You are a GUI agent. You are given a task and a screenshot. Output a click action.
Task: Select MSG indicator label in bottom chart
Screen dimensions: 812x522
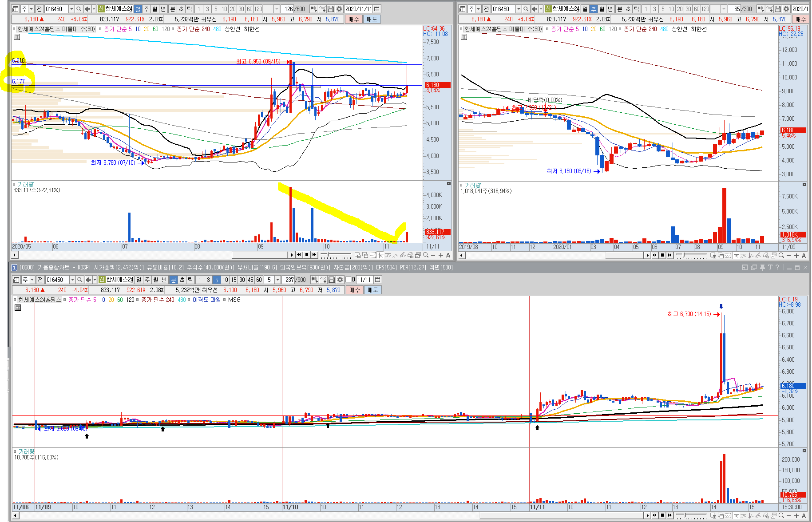(x=234, y=300)
